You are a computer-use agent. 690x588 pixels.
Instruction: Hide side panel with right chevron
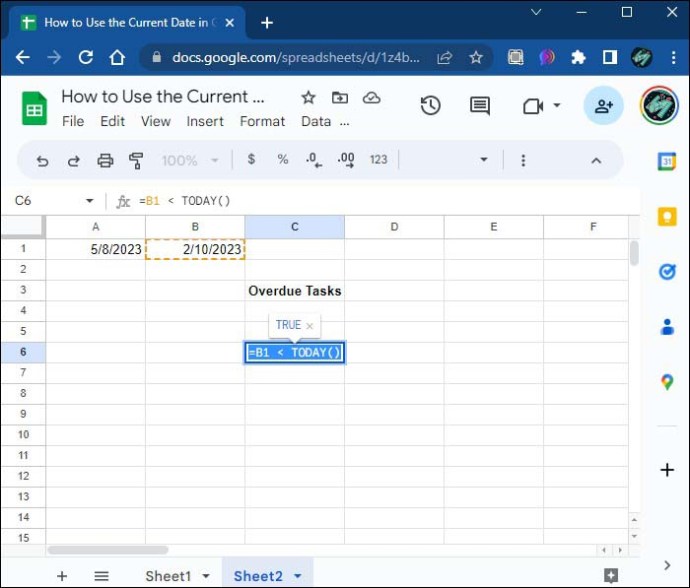(667, 565)
